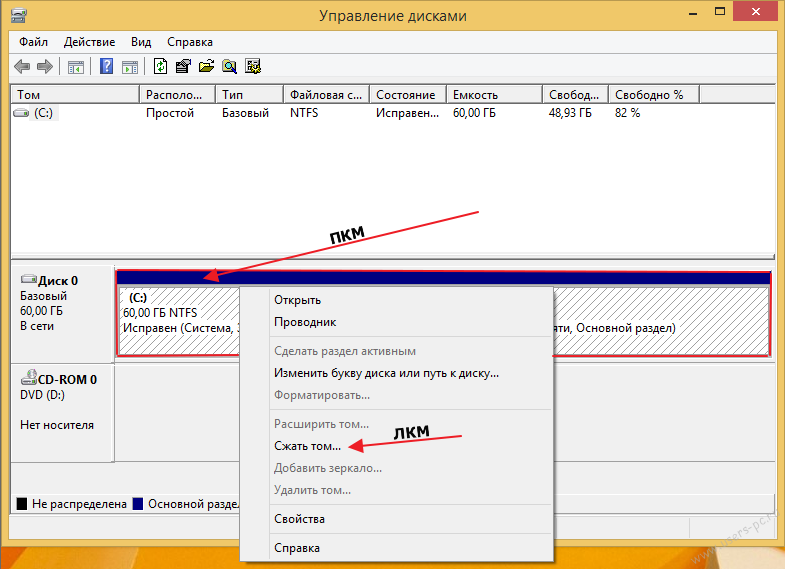Choose Сжать том... from context menu
Screen dimensions: 785x569
point(307,446)
